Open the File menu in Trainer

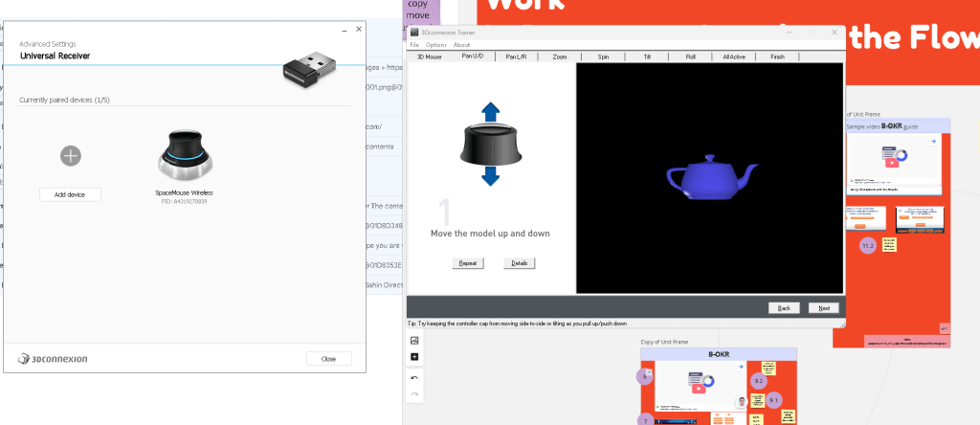(x=414, y=45)
